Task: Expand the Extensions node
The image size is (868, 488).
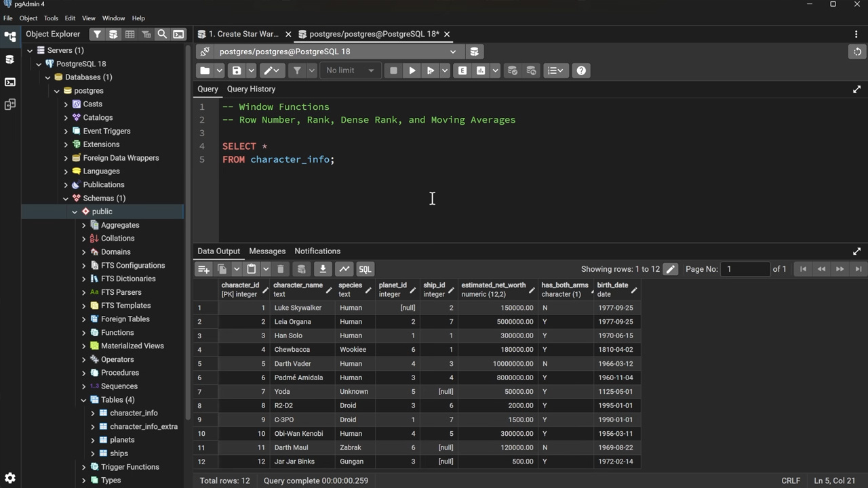Action: click(x=66, y=144)
